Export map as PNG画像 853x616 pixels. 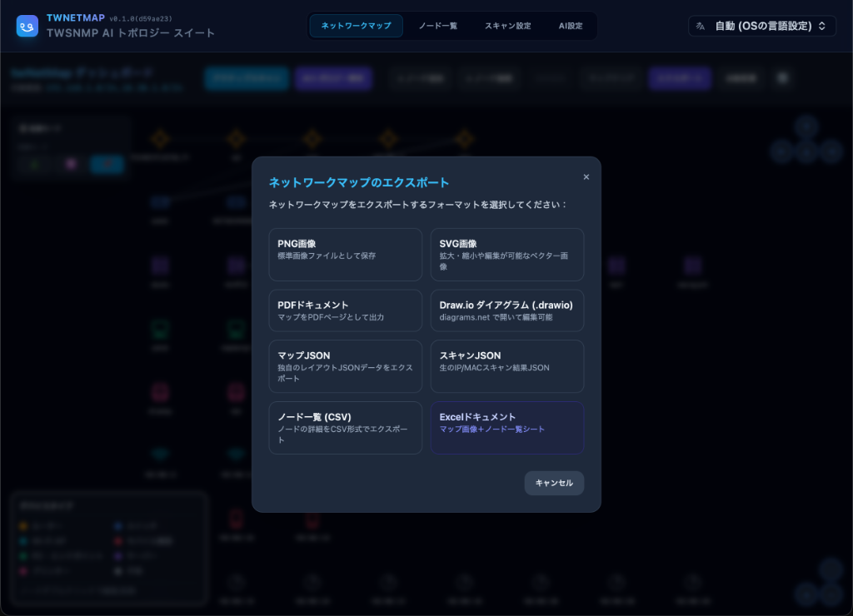(346, 255)
